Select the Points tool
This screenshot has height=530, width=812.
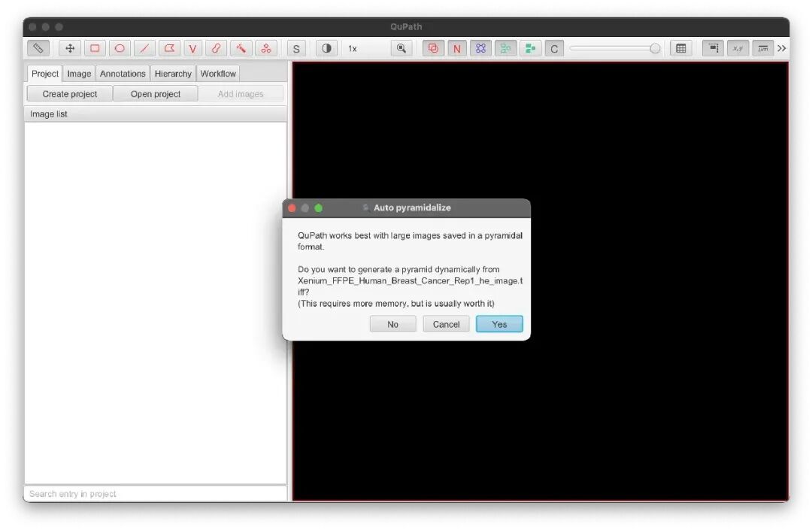pos(265,48)
